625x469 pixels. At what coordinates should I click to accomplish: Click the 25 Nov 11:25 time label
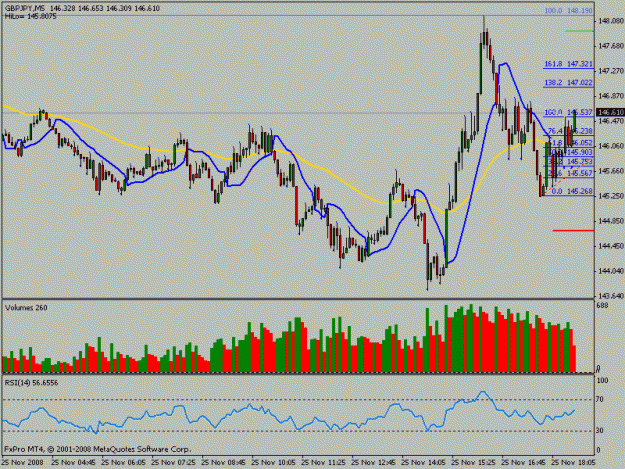pyautogui.click(x=323, y=463)
